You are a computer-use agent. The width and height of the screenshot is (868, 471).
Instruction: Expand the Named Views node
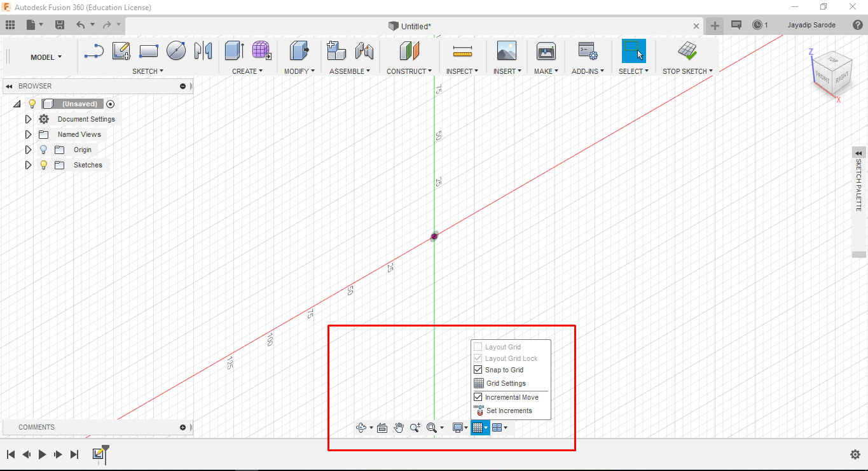coord(28,134)
